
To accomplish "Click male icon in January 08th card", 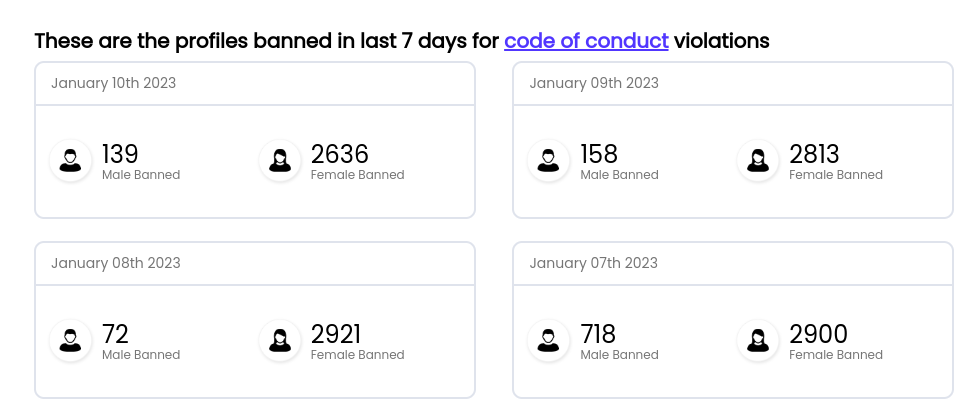I will click(x=70, y=340).
